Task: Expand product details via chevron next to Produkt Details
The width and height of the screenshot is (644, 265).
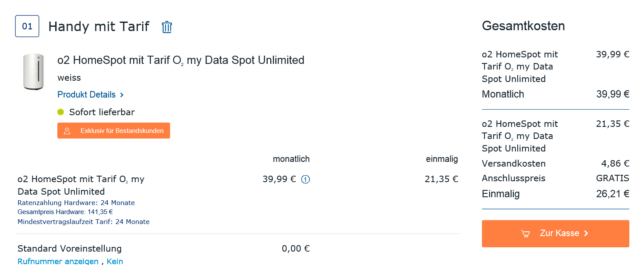Action: pos(122,95)
